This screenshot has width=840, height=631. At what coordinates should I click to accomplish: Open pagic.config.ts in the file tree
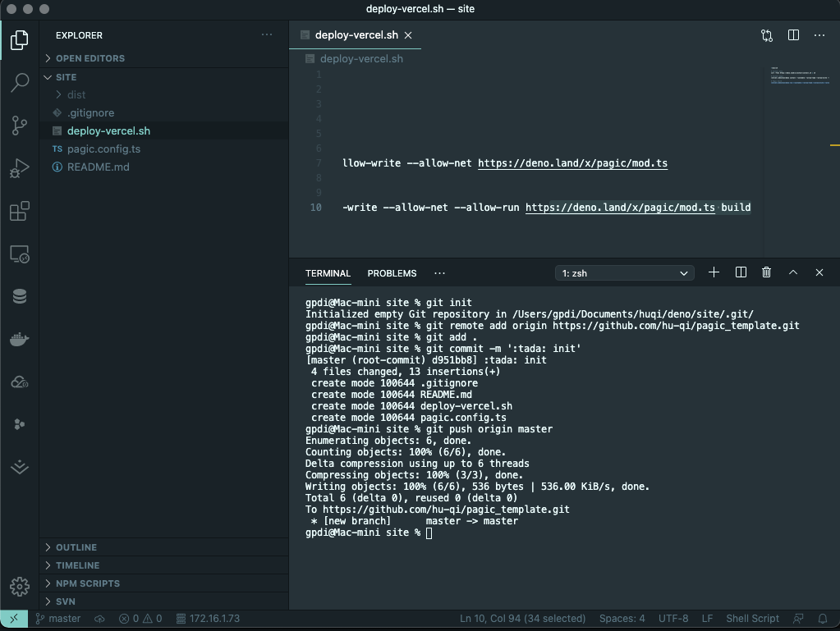tap(164, 149)
